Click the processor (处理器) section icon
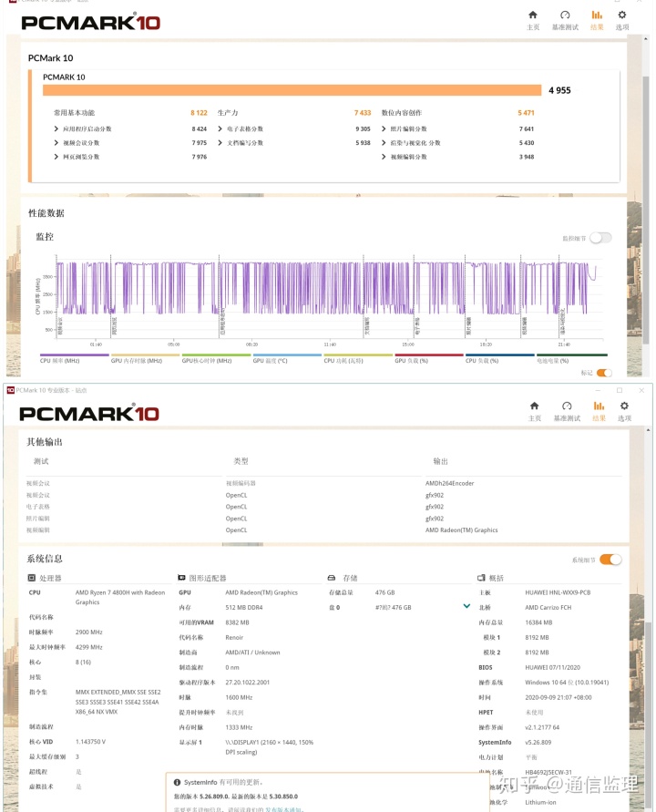Image resolution: width=656 pixels, height=812 pixels. tap(32, 578)
